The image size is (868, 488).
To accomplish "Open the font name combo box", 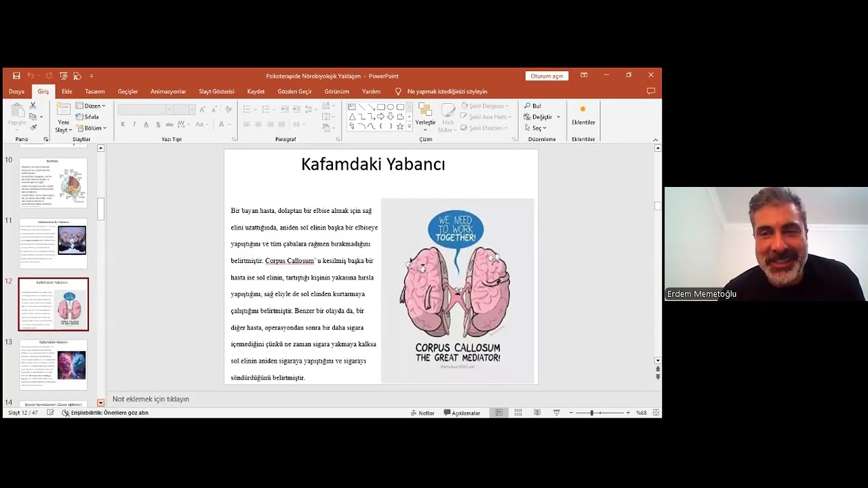I will 144,109.
